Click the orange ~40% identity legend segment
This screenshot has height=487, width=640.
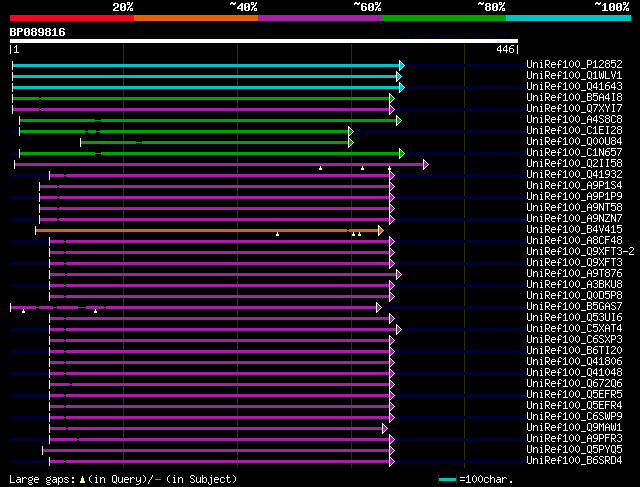point(196,18)
